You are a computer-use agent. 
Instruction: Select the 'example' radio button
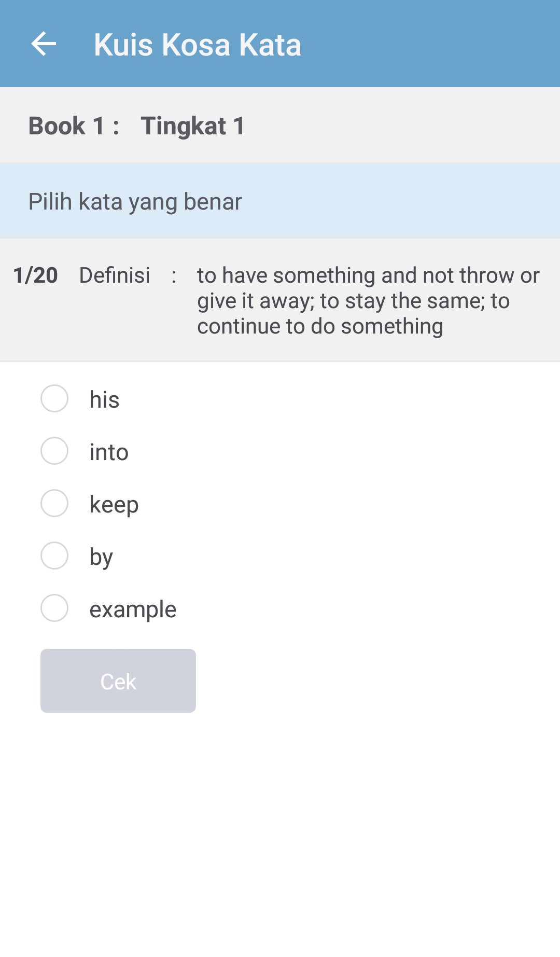click(x=54, y=608)
